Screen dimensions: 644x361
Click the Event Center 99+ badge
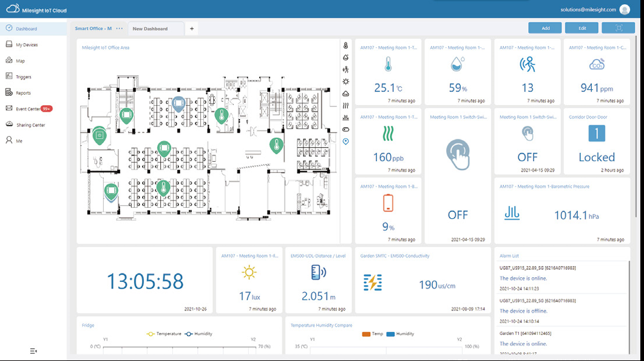click(46, 109)
